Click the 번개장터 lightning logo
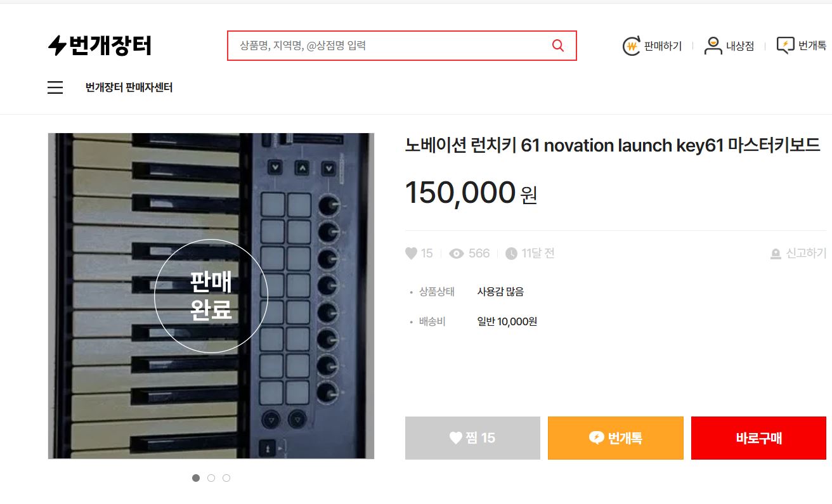The width and height of the screenshot is (832, 504). (100, 46)
